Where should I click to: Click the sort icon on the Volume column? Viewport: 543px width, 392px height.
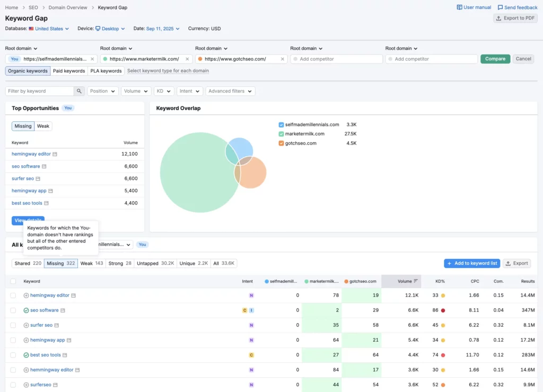click(x=415, y=281)
